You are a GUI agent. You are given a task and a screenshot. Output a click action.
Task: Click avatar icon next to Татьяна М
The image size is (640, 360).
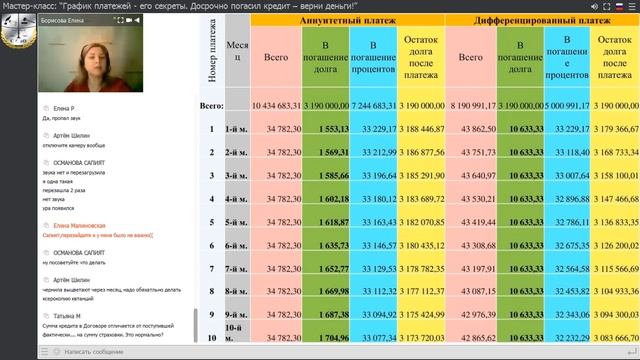click(46, 316)
